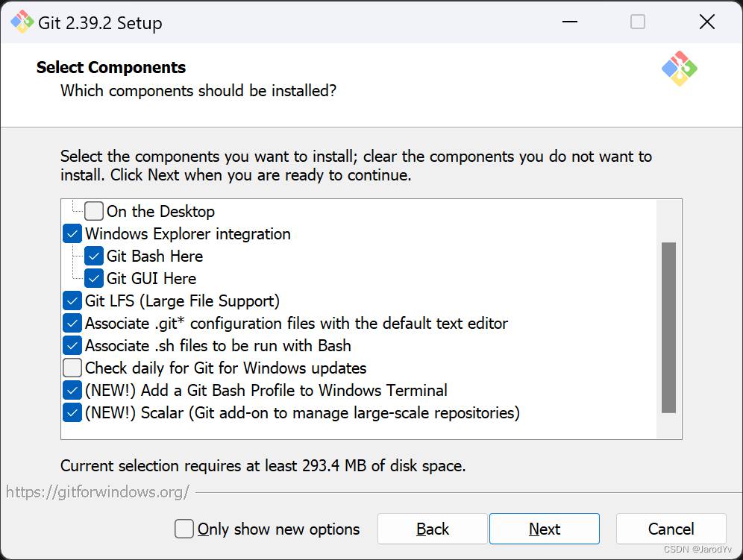
Task: Disable Git LFS (Large File Support)
Action: point(72,301)
